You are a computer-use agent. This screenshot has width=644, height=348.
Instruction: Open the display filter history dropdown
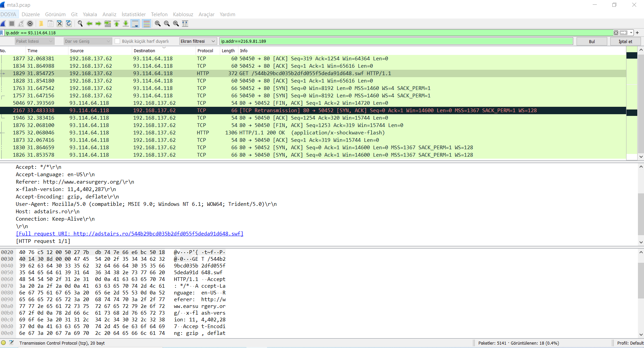point(631,33)
